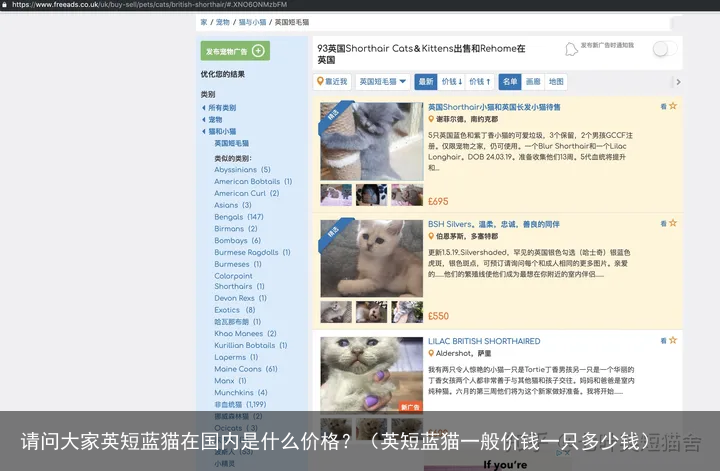Click the £695 price text
This screenshot has width=720, height=471.
[438, 202]
